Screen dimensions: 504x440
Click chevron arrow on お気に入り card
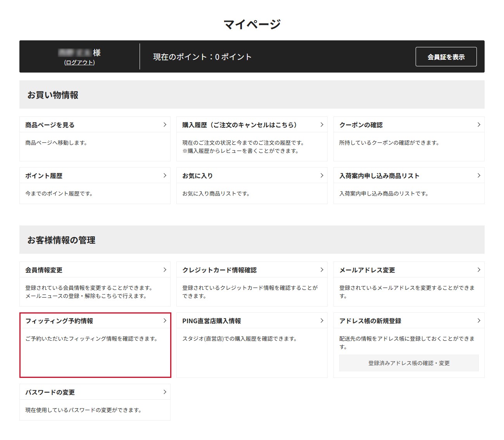(322, 175)
